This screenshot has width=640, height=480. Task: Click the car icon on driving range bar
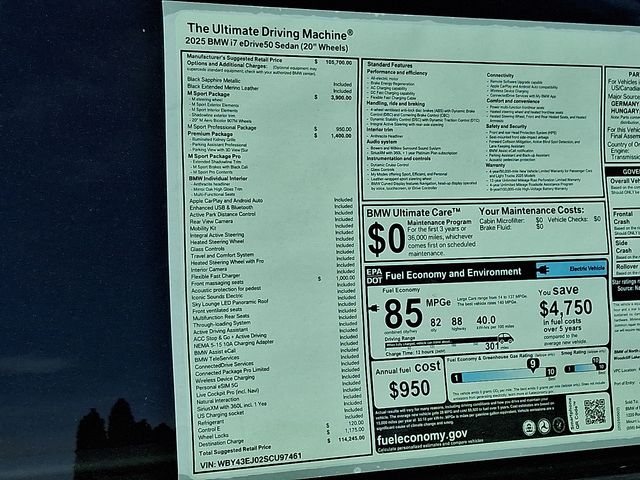pyautogui.click(x=505, y=338)
